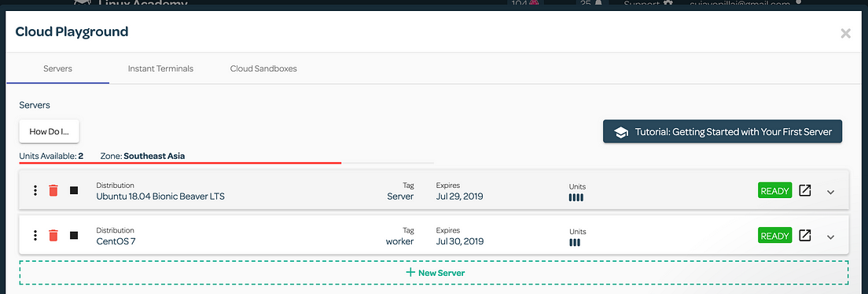Image resolution: width=868 pixels, height=294 pixels.
Task: Click the Units Available: 2 text
Action: coord(51,156)
